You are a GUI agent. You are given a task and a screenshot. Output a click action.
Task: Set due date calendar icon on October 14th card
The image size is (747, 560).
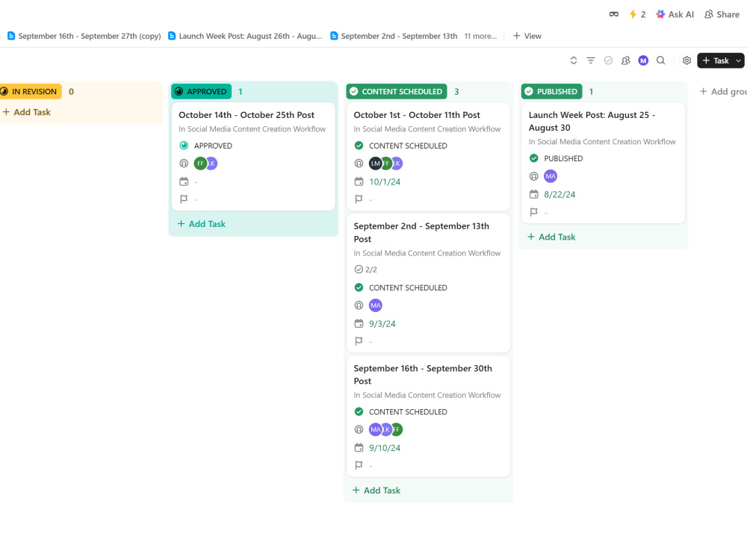[x=184, y=181]
